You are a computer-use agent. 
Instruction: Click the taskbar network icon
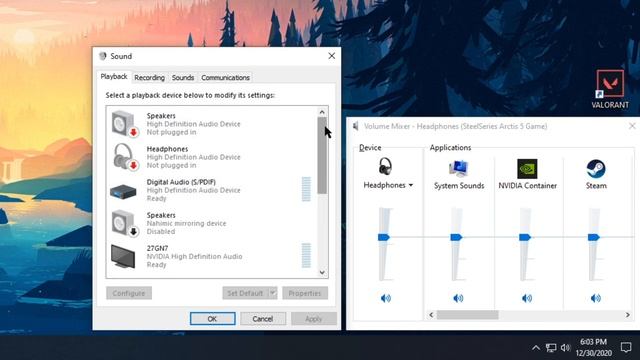pos(551,348)
